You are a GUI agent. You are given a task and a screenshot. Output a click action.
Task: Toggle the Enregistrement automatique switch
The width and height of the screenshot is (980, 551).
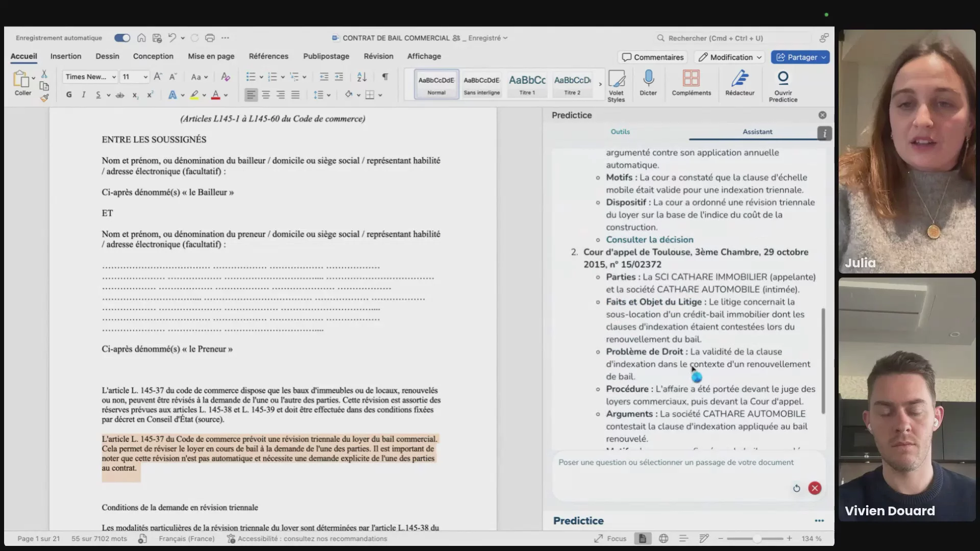(x=122, y=38)
